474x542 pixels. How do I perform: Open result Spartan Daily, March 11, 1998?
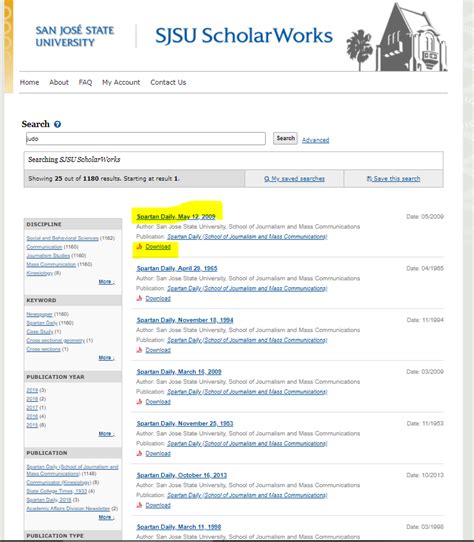[x=179, y=527]
